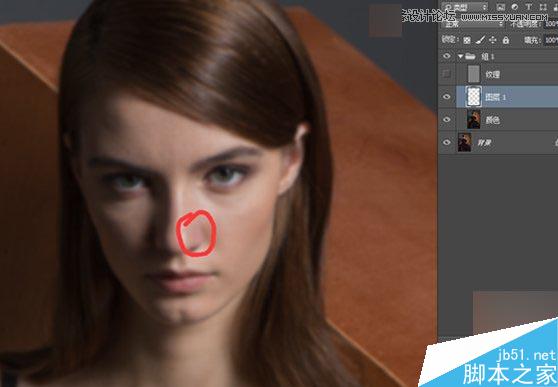Click the pixel layer filter icon

[x=501, y=7]
